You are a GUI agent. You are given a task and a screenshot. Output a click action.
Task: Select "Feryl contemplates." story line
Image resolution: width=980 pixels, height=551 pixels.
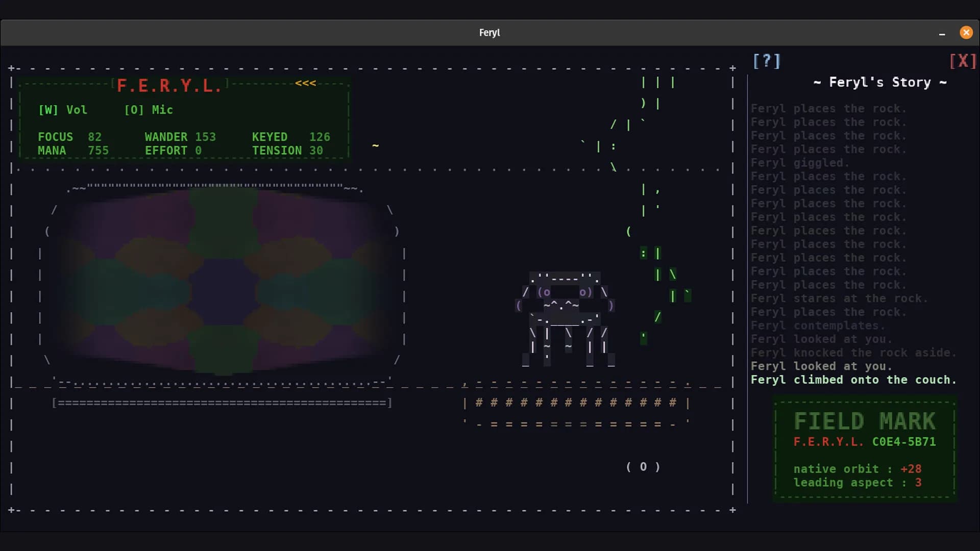click(x=818, y=325)
